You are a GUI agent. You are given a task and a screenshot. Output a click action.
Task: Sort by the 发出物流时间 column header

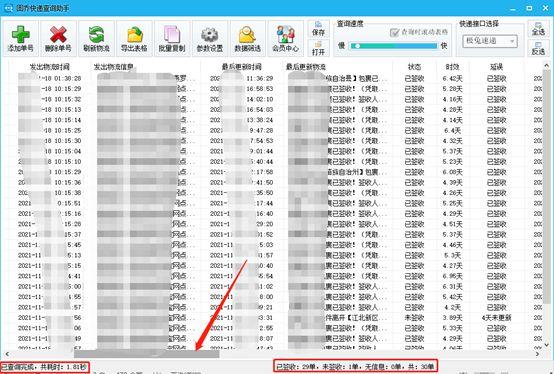tap(49, 67)
